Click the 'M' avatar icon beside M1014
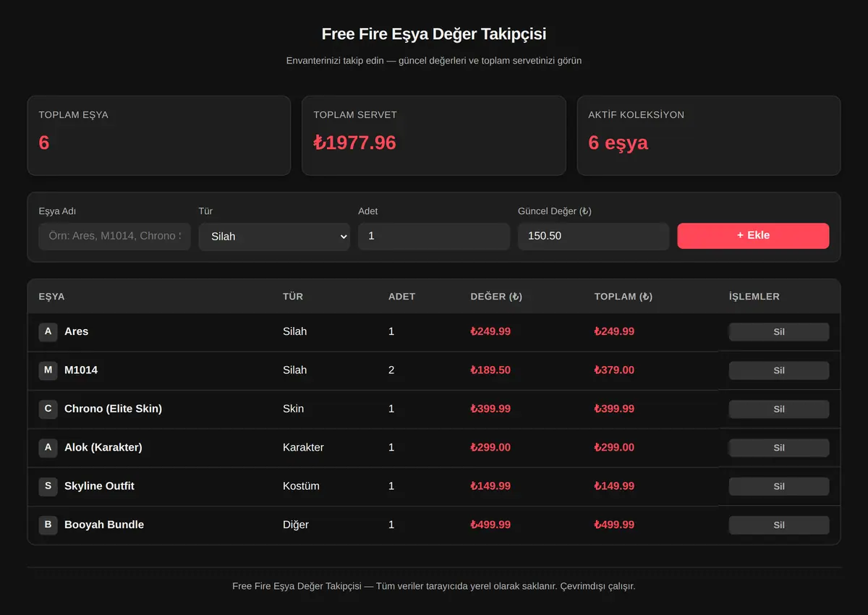 tap(48, 370)
